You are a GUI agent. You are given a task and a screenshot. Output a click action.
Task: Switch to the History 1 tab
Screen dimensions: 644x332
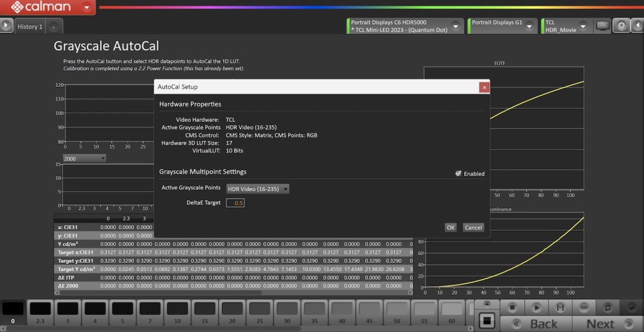pyautogui.click(x=30, y=26)
